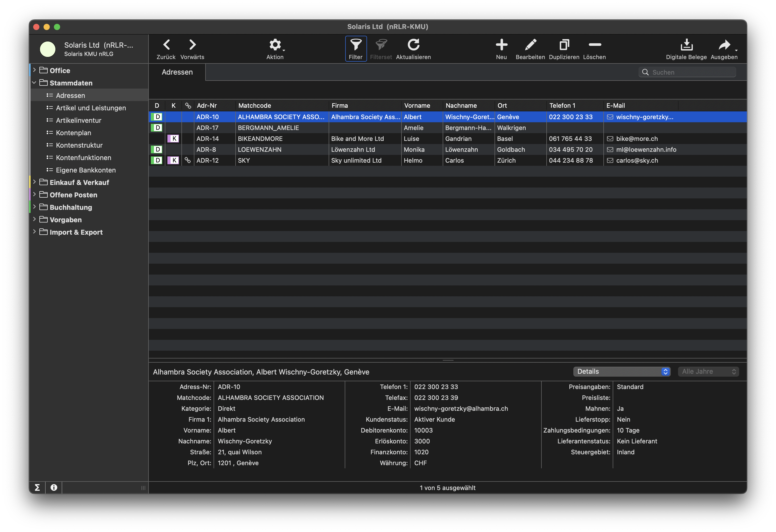Viewport: 776px width, 532px height.
Task: Click the sigma sum icon at bottom left
Action: 37,488
